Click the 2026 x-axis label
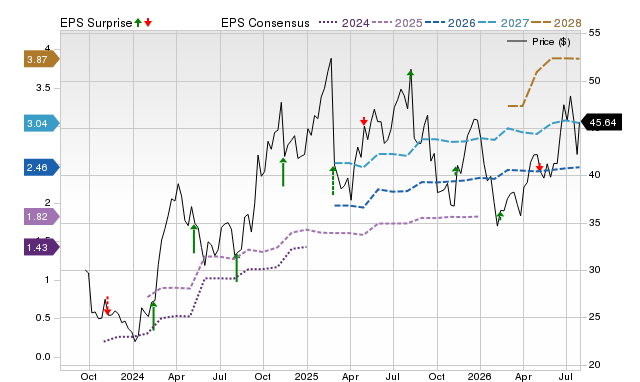640x382 pixels. (x=480, y=376)
